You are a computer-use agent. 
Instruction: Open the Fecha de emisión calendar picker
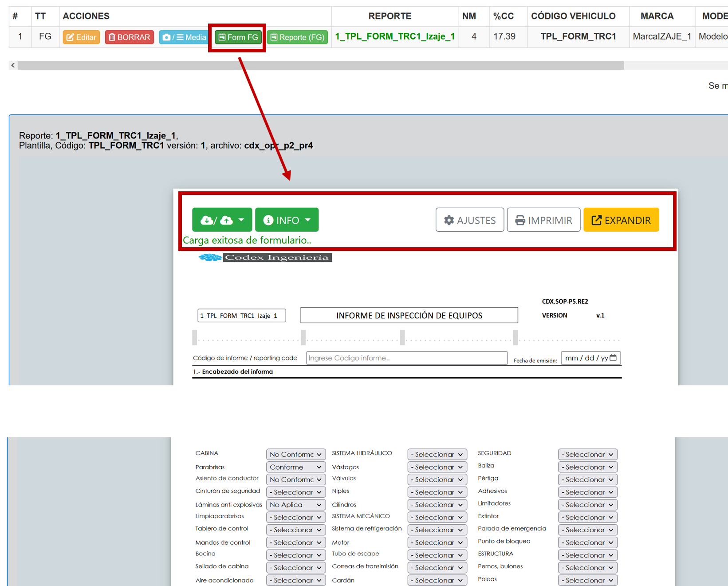pos(613,358)
